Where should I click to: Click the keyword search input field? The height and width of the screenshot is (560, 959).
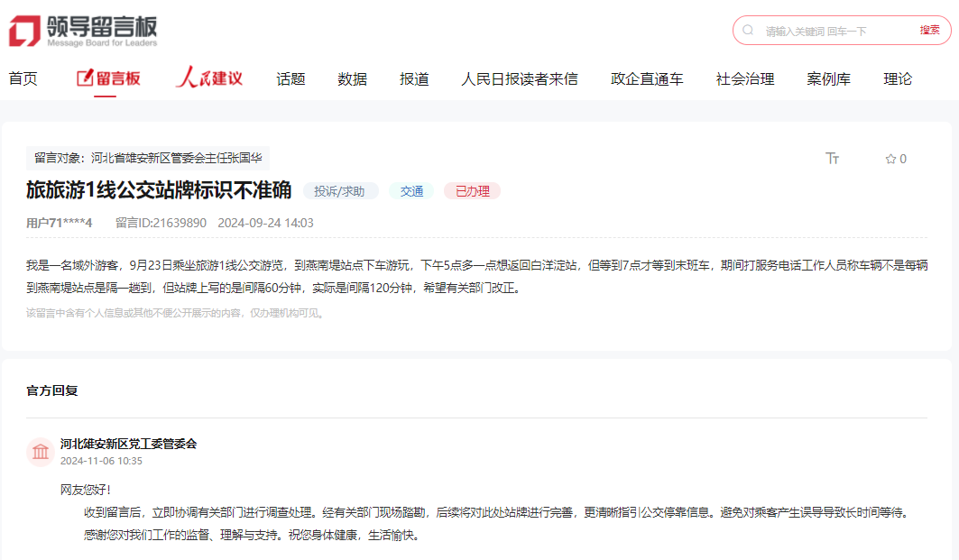click(835, 31)
